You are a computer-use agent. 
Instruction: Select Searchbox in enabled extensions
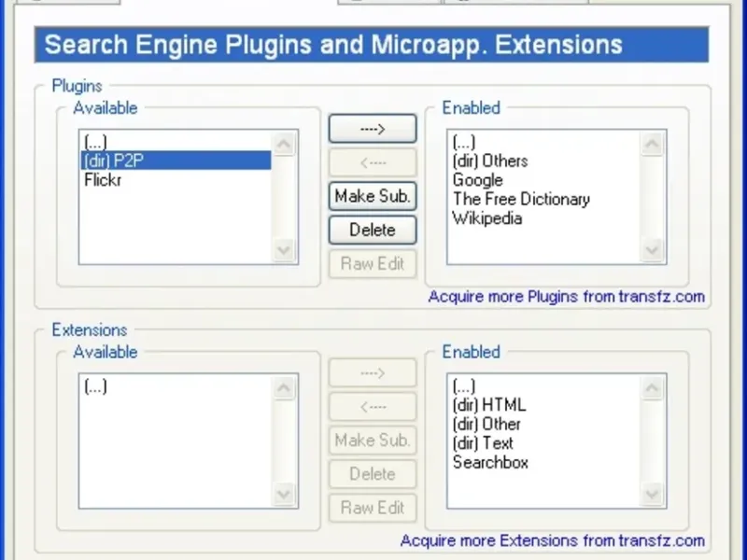click(490, 462)
